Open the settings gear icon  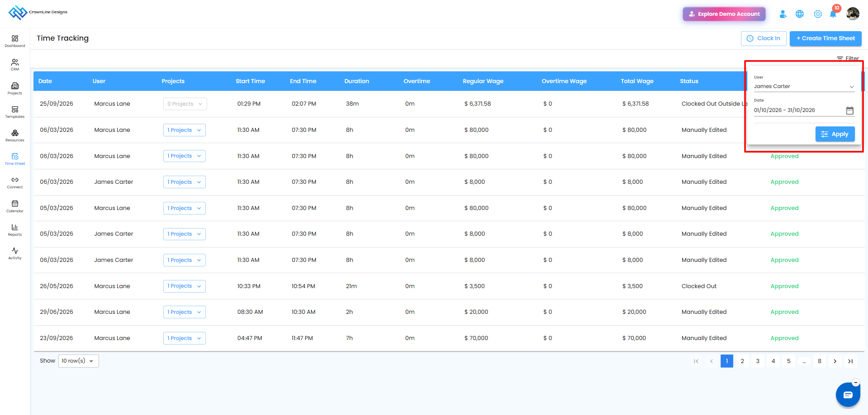click(x=818, y=14)
